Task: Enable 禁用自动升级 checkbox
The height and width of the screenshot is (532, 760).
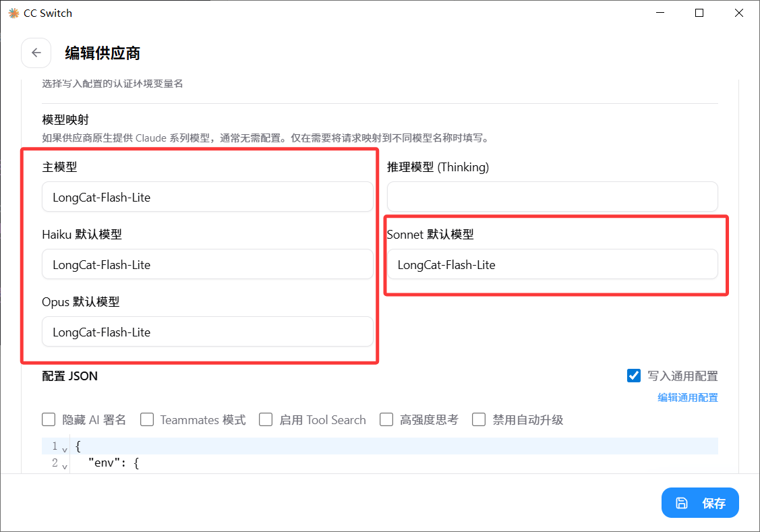Action: pyautogui.click(x=479, y=419)
